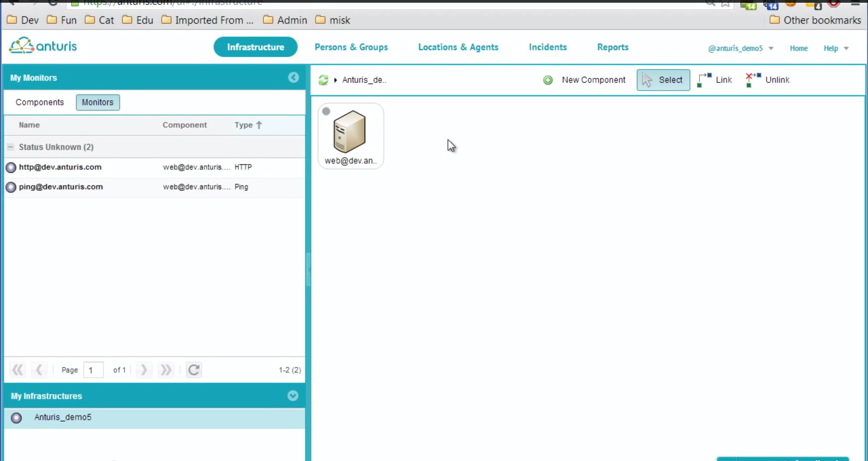
Task: Select the Link tool icon
Action: [x=704, y=80]
